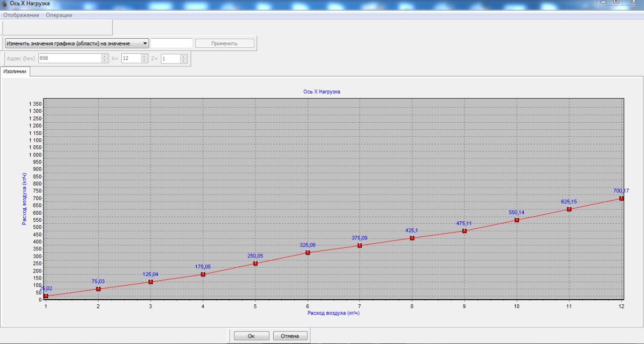Click the empty value field beside Применить
The width and height of the screenshot is (644, 344).
(x=172, y=43)
